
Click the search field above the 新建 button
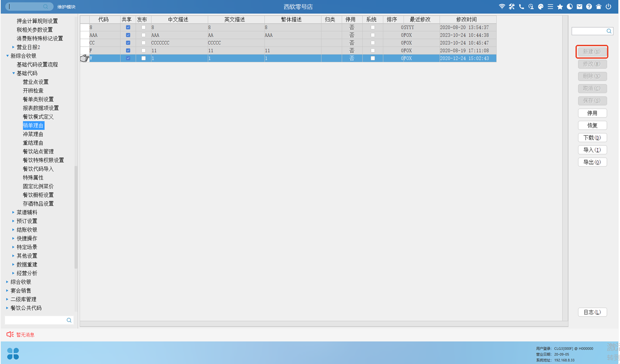coord(589,31)
